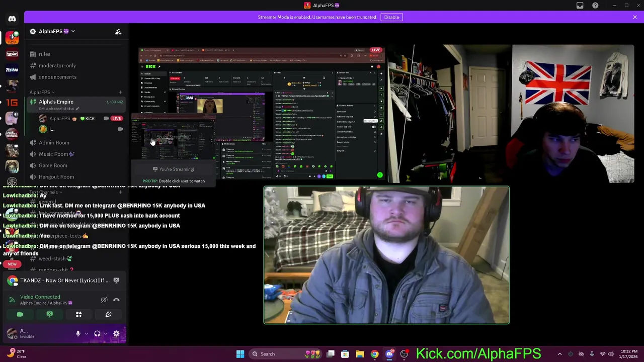Open the Discord inbox icon

(580, 6)
